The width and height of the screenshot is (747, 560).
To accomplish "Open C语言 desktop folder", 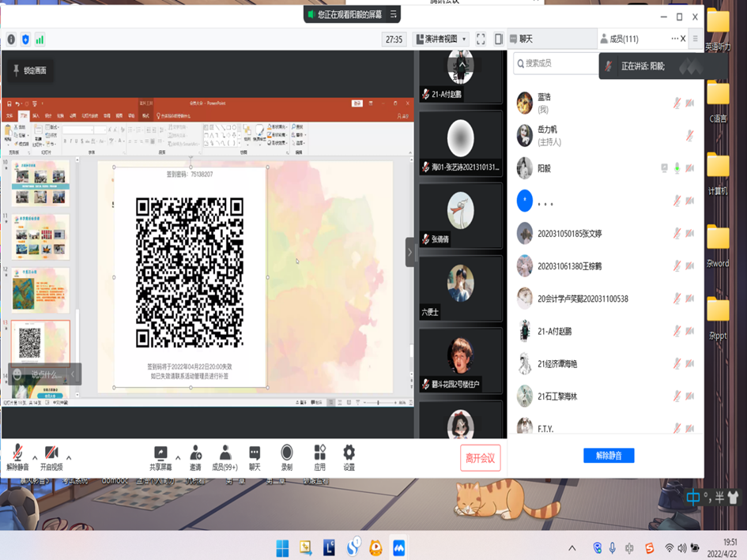I will point(718,101).
